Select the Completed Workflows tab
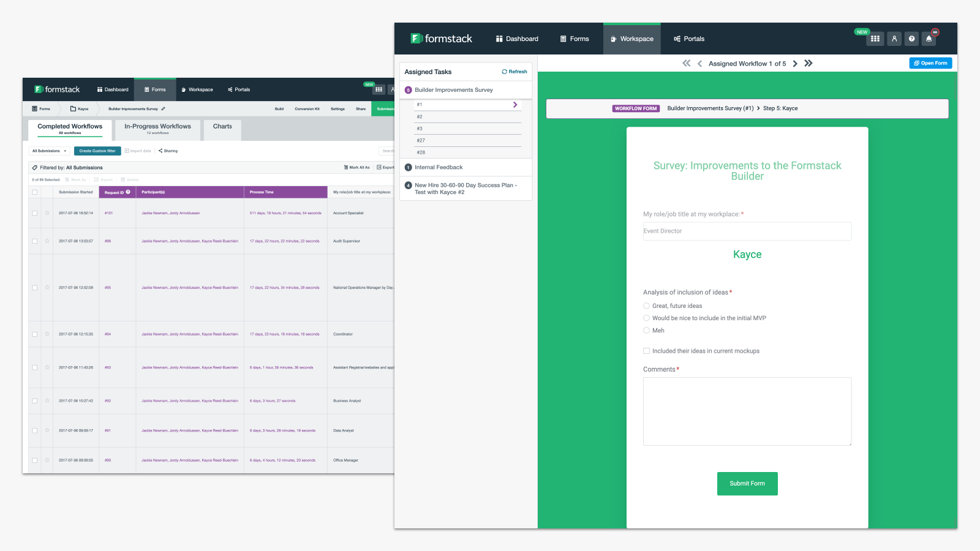 pos(70,129)
